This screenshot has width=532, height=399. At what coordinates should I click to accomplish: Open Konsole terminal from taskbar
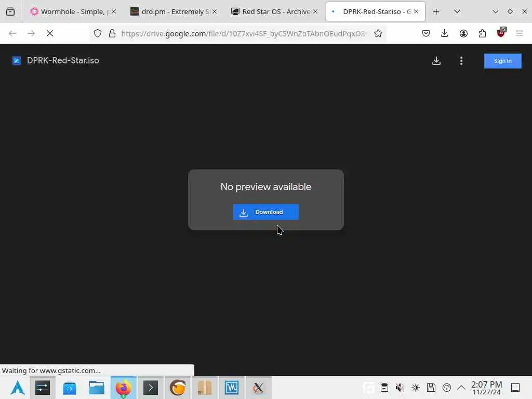(151, 388)
